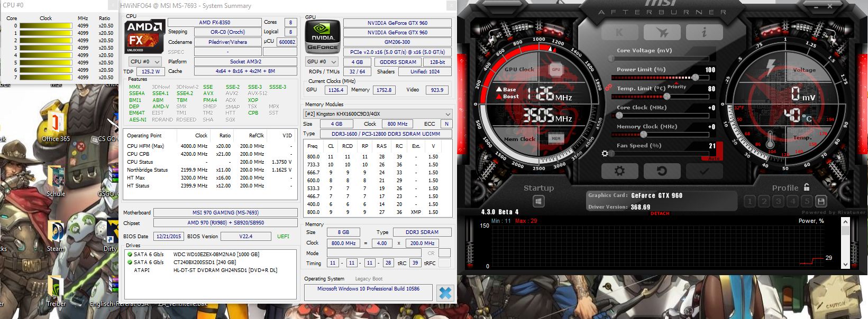The width and height of the screenshot is (868, 319).
Task: Click Core 0 bar in CPU #0 window
Action: point(46,26)
